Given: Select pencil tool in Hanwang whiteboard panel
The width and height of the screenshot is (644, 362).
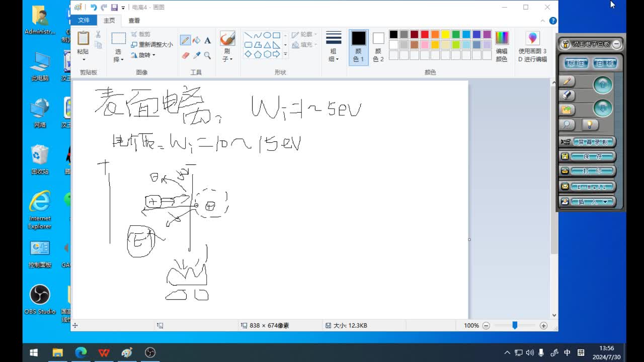Looking at the screenshot, I should [567, 81].
